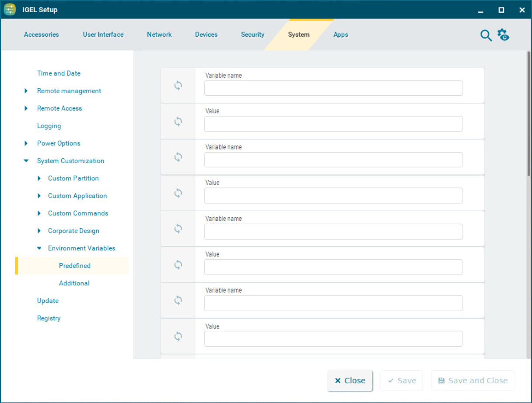Screen dimensions: 532x403
Task: Click reset icon beside third Variable name
Action: [178, 229]
